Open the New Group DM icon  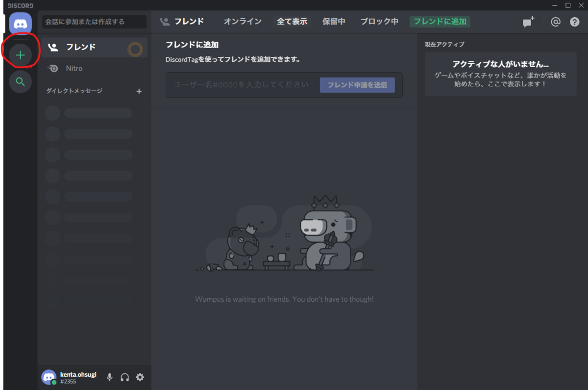(528, 22)
